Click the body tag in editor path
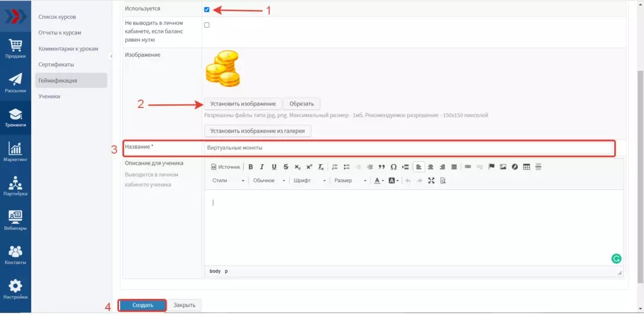Image resolution: width=644 pixels, height=316 pixels. pos(215,271)
